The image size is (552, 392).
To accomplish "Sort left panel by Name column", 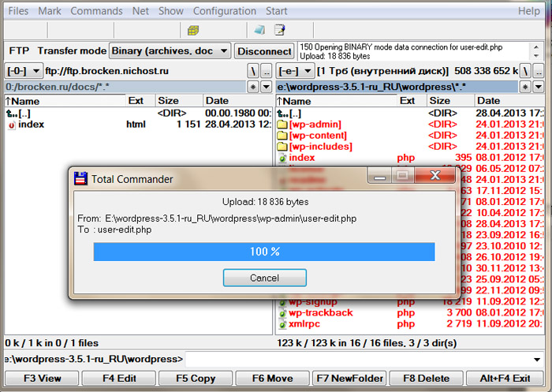I will pos(65,101).
